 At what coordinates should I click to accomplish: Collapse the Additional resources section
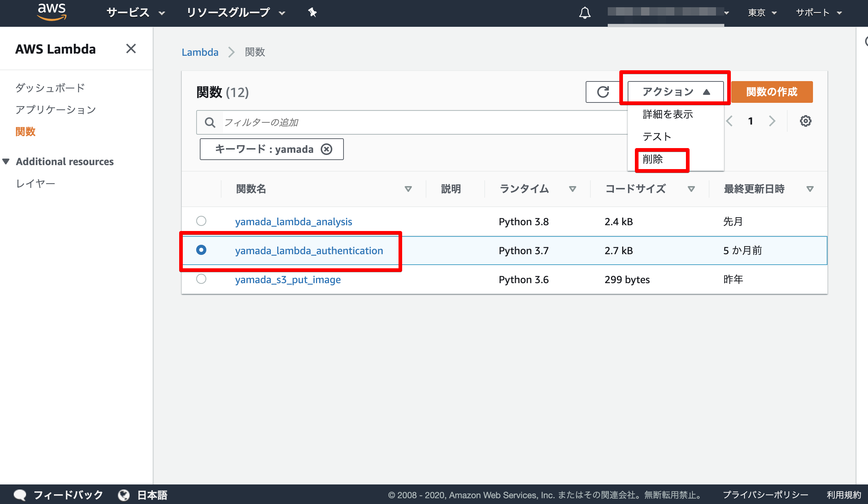[x=6, y=161]
